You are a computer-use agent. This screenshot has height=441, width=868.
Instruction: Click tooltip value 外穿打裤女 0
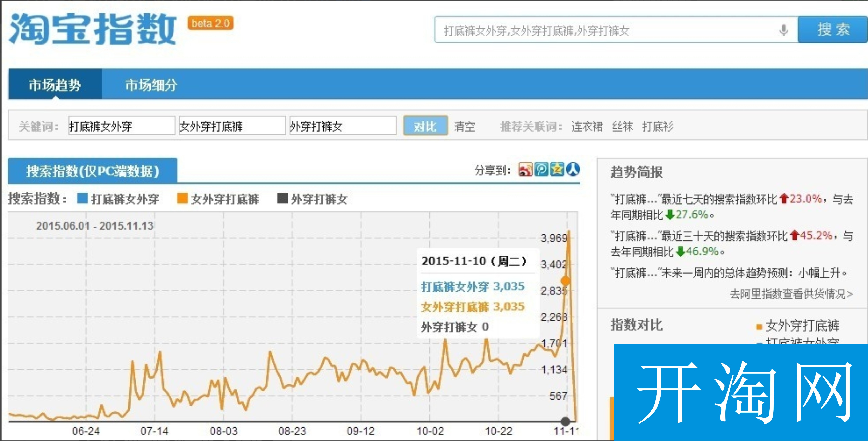pyautogui.click(x=455, y=327)
